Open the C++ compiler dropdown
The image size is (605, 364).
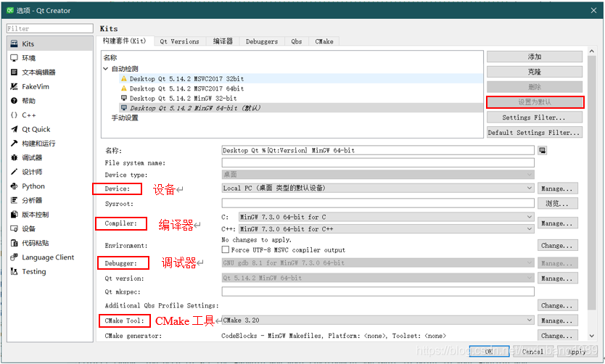(x=387, y=229)
